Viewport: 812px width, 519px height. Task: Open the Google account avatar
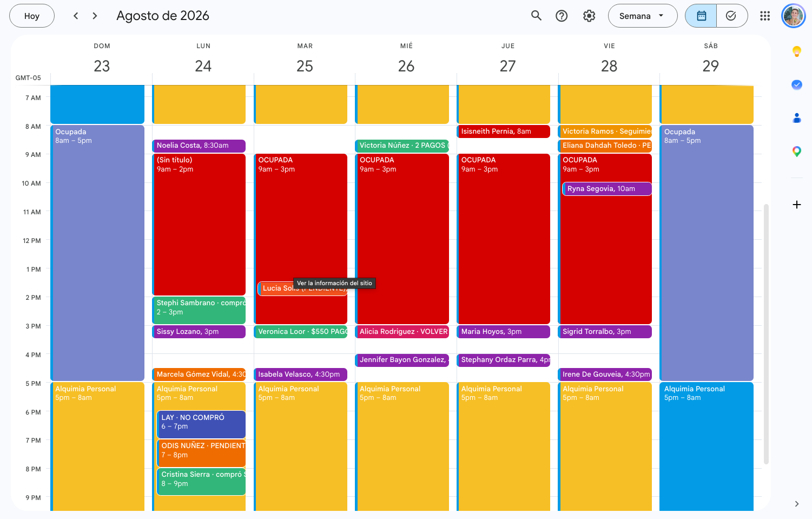coord(794,16)
